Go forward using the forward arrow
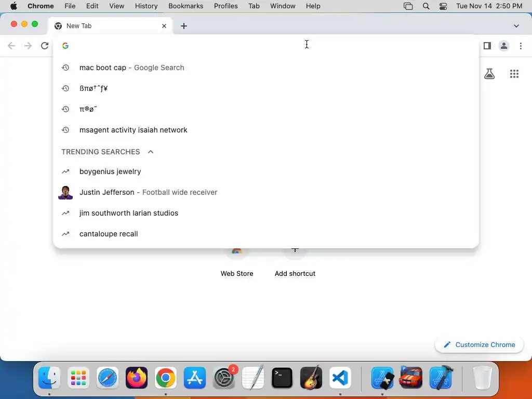 (x=28, y=46)
